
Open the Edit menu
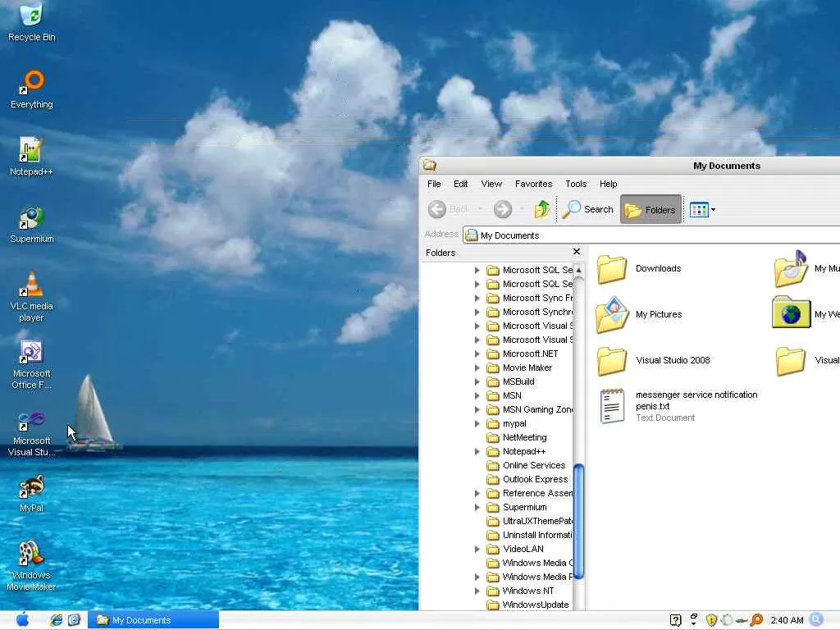[x=461, y=184]
